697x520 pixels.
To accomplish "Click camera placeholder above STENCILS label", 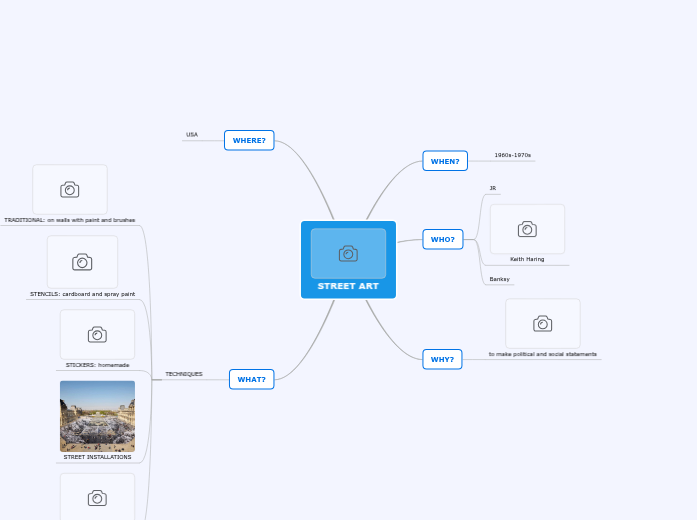I will [82, 262].
